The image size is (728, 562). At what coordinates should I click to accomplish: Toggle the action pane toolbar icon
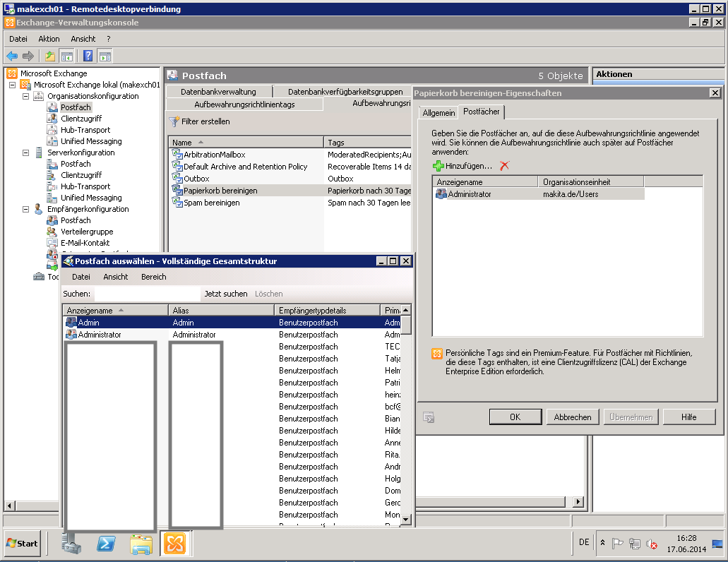point(105,56)
